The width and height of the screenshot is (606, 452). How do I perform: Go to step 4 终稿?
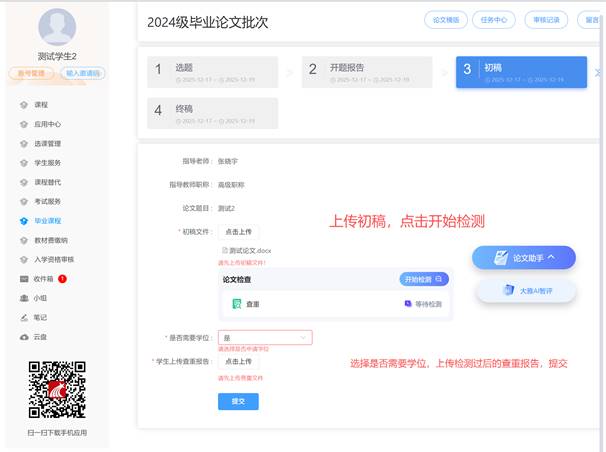(210, 113)
